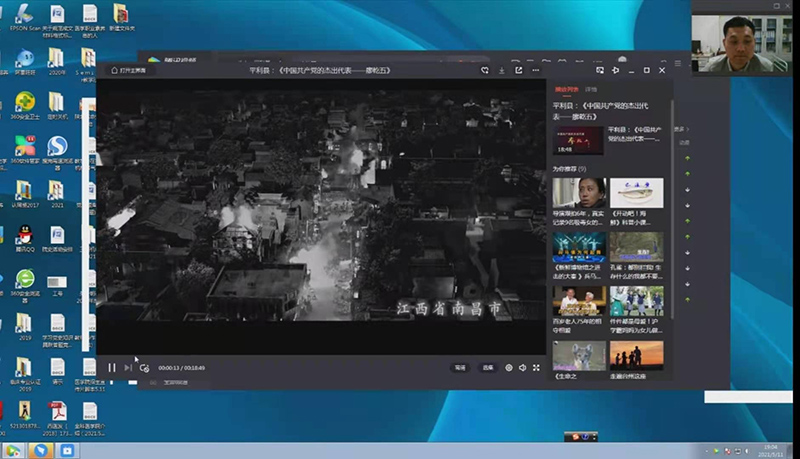
Task: Click the loop playback icon beside next
Action: pos(144,368)
